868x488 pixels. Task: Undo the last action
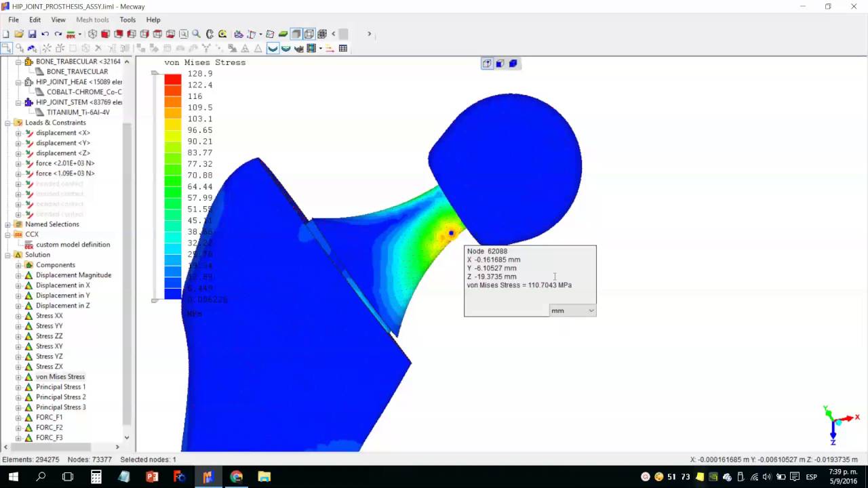(x=45, y=34)
